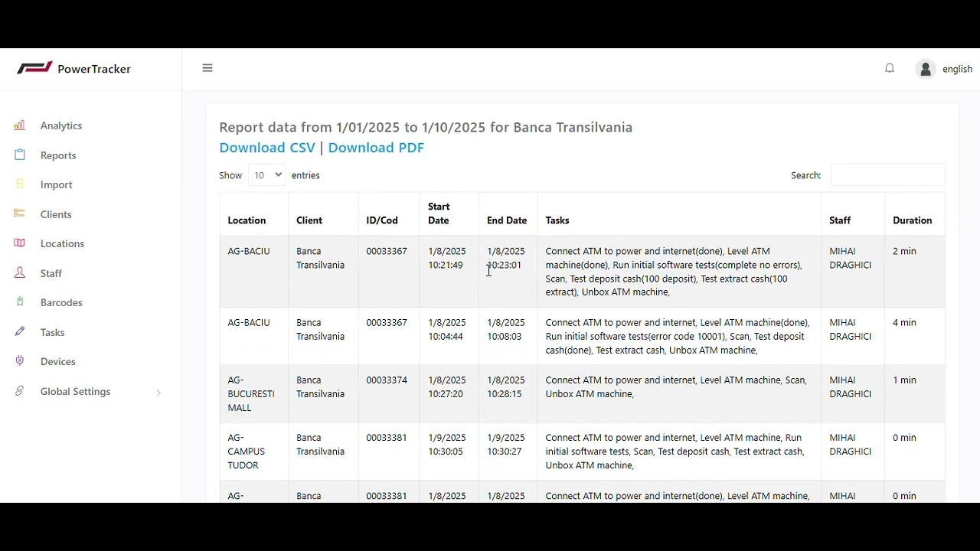Select the AG-BUCURESTI MALL location cell
The image size is (980, 551).
[x=253, y=393]
